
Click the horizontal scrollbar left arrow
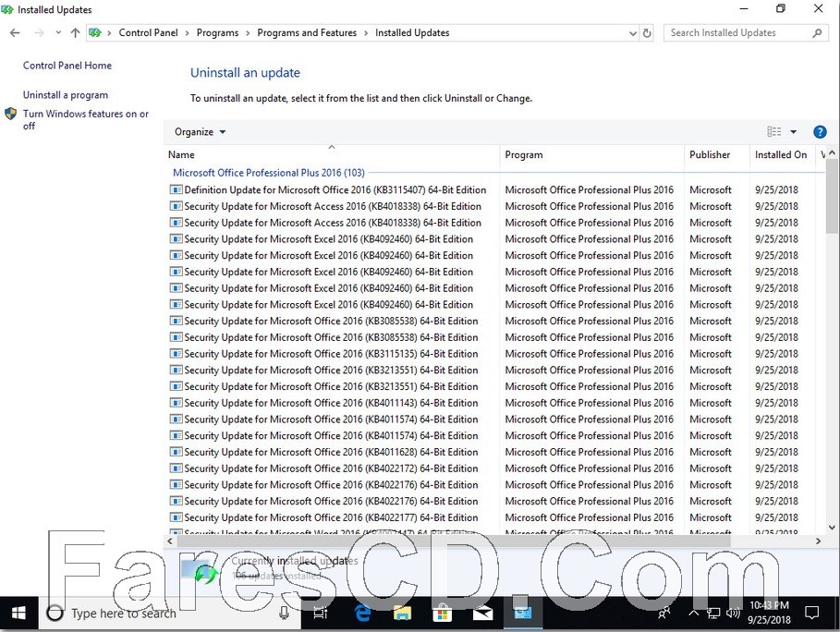(170, 541)
